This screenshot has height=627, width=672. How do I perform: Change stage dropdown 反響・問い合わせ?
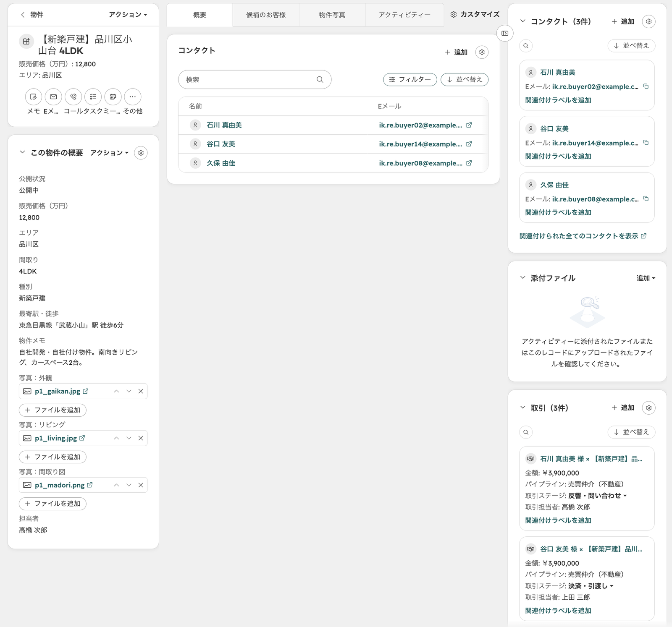click(598, 496)
